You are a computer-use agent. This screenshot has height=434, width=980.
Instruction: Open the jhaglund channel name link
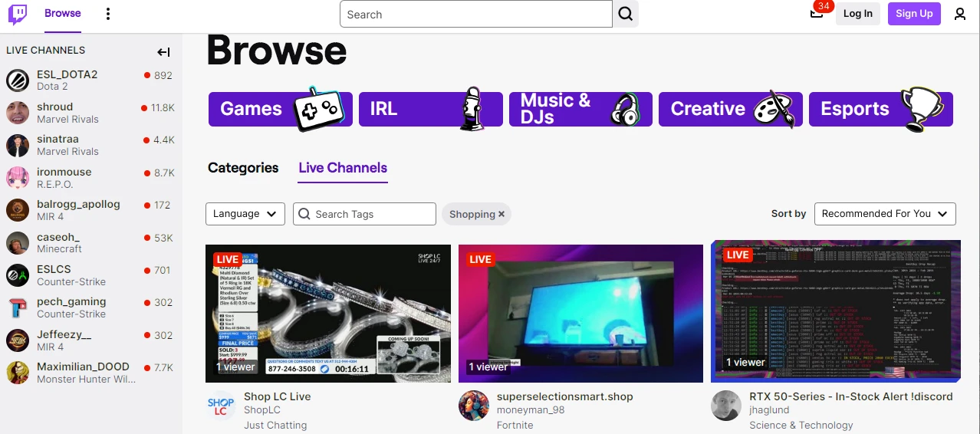point(770,410)
